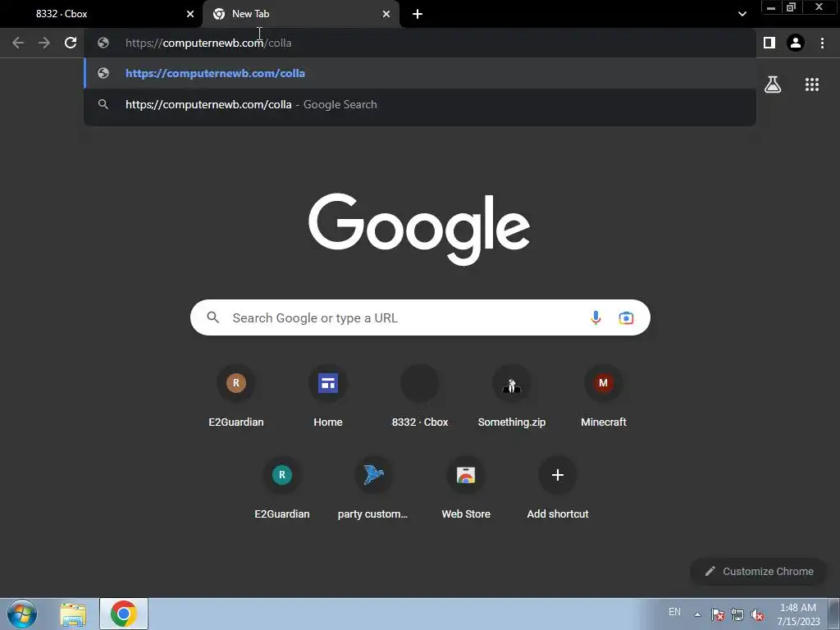Viewport: 840px width, 630px height.
Task: Focus the Search Google or type a URL box
Action: tap(420, 317)
